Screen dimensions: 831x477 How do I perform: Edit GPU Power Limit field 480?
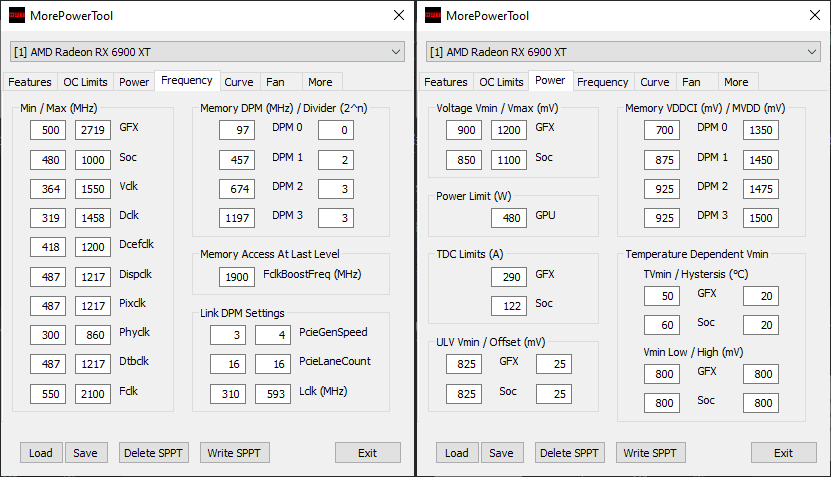509,217
